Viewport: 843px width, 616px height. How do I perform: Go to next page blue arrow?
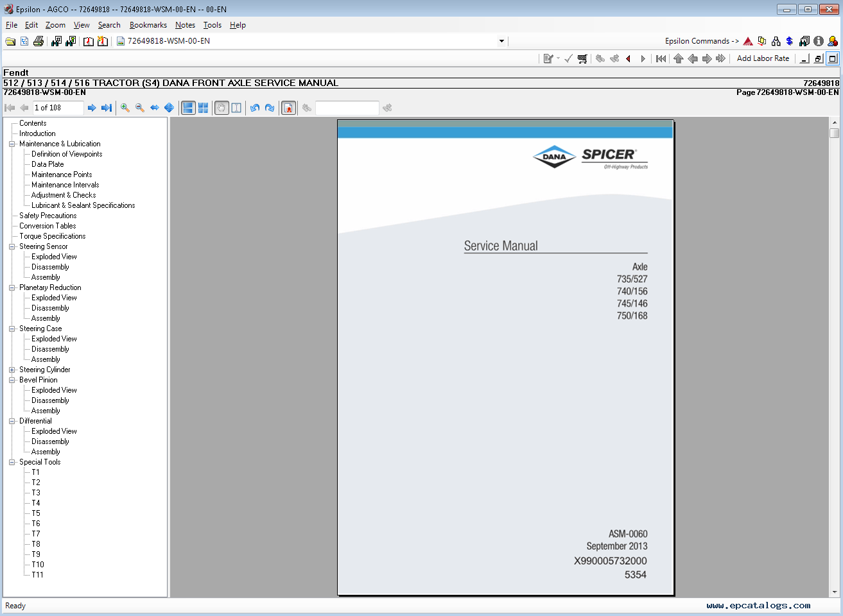point(92,108)
